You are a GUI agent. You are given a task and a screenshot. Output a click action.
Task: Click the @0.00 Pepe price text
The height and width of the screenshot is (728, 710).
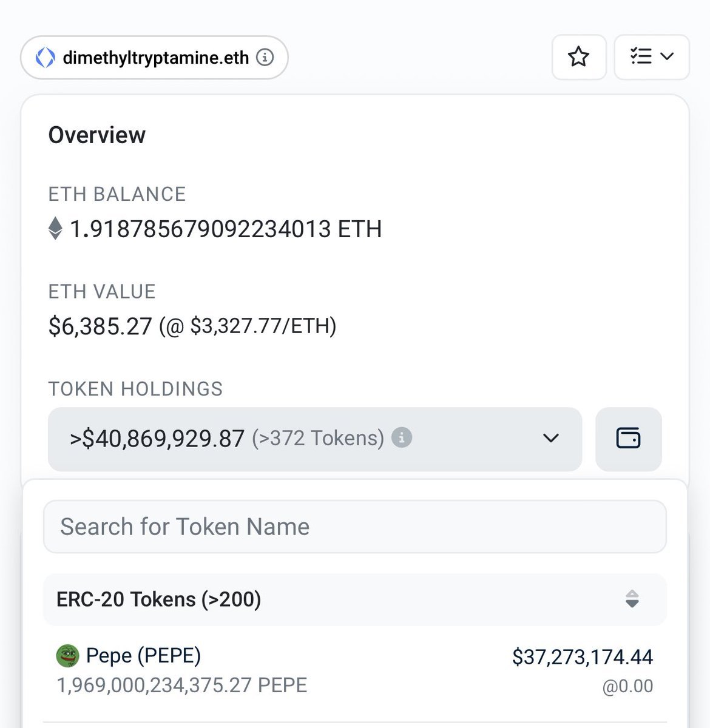tap(627, 686)
